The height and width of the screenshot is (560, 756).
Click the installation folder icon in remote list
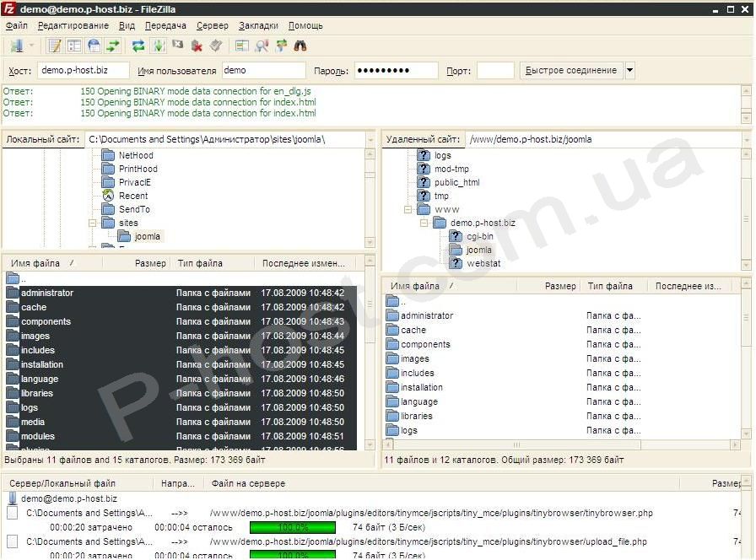pos(392,387)
